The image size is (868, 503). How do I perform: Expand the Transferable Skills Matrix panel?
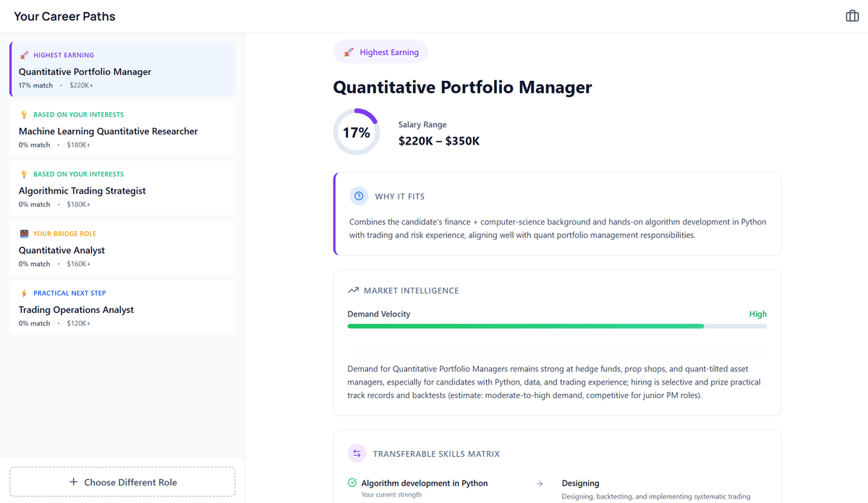[557, 465]
